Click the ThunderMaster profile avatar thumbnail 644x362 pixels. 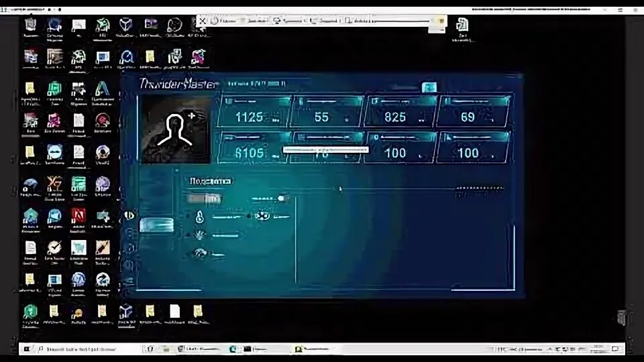tap(176, 131)
